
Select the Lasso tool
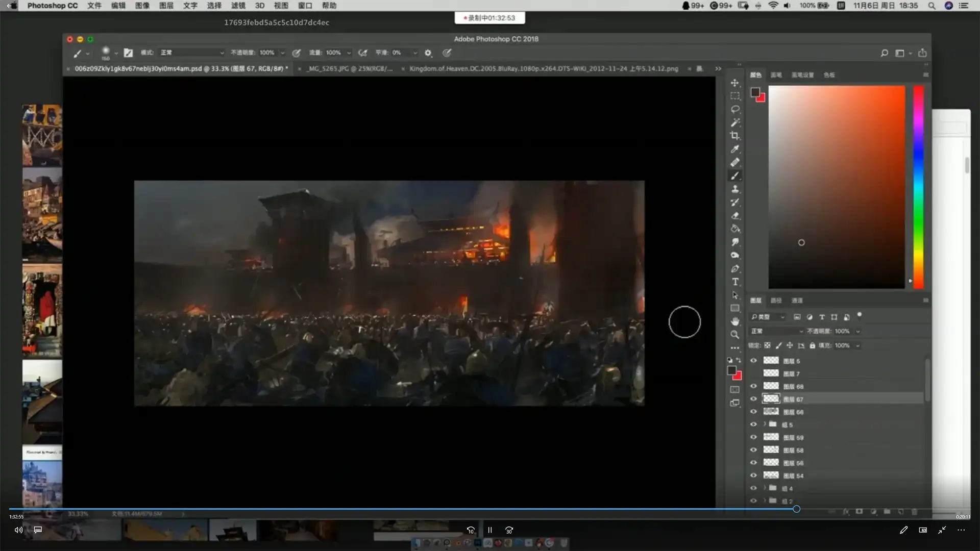pyautogui.click(x=735, y=109)
